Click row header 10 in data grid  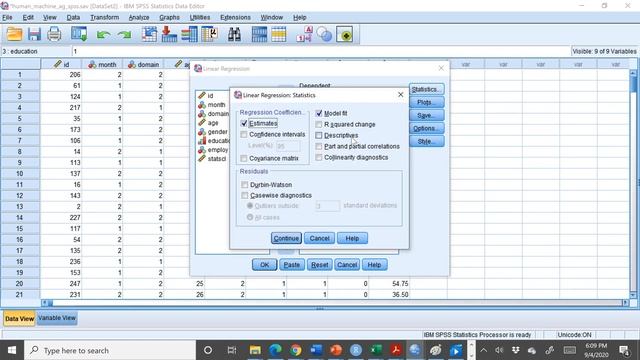[x=20, y=173]
